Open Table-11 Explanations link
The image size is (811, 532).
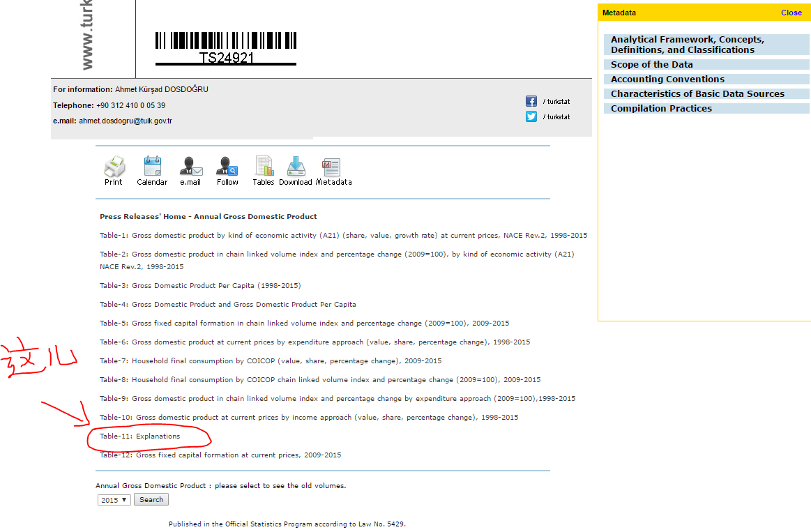pos(139,436)
